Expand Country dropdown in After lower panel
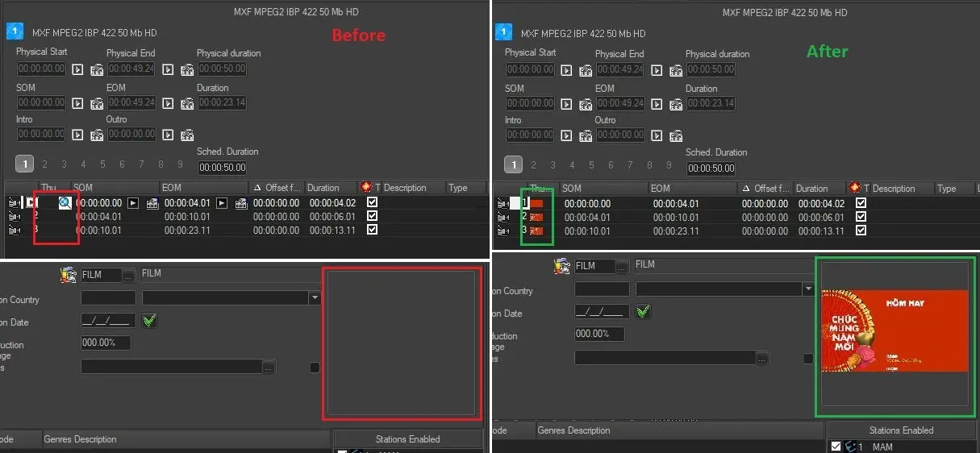 pos(807,289)
